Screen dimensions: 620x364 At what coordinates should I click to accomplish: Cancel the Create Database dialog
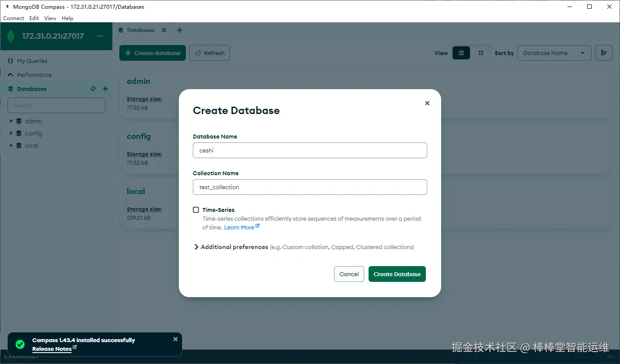tap(349, 274)
